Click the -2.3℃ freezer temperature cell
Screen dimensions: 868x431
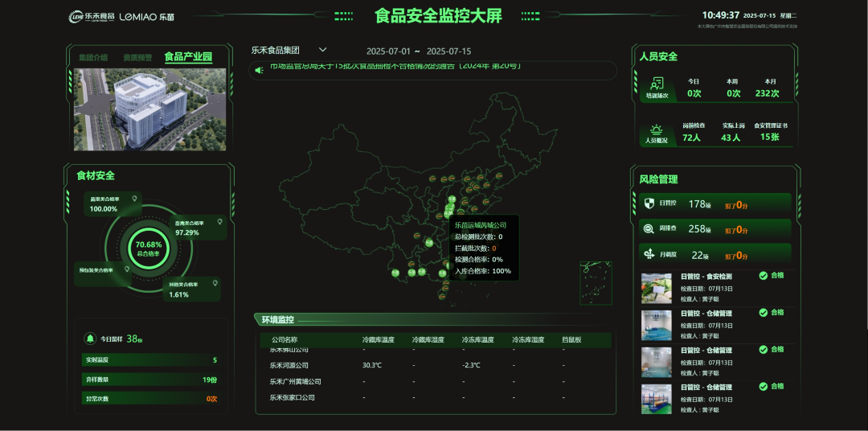(x=471, y=366)
